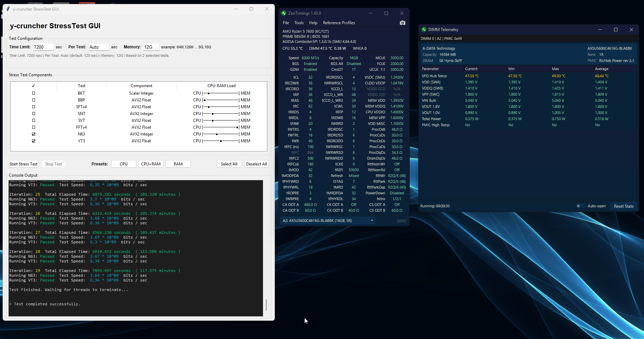Apply the CPU preset
Image resolution: width=644 pixels, height=339 pixels.
[x=124, y=164]
